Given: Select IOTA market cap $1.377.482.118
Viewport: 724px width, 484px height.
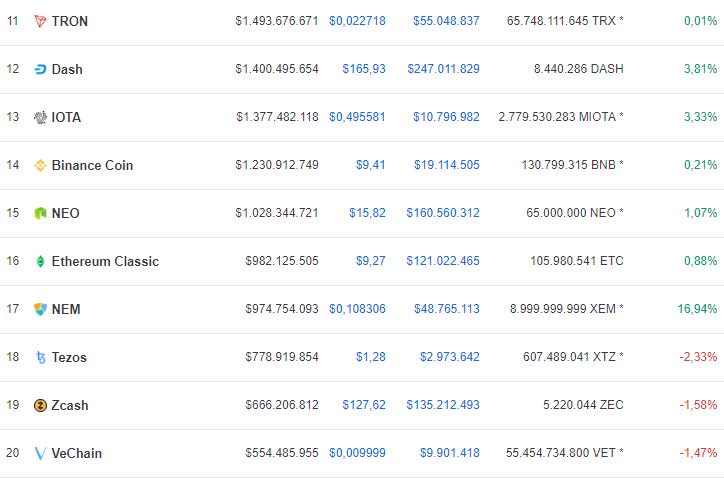Looking at the screenshot, I should (278, 117).
